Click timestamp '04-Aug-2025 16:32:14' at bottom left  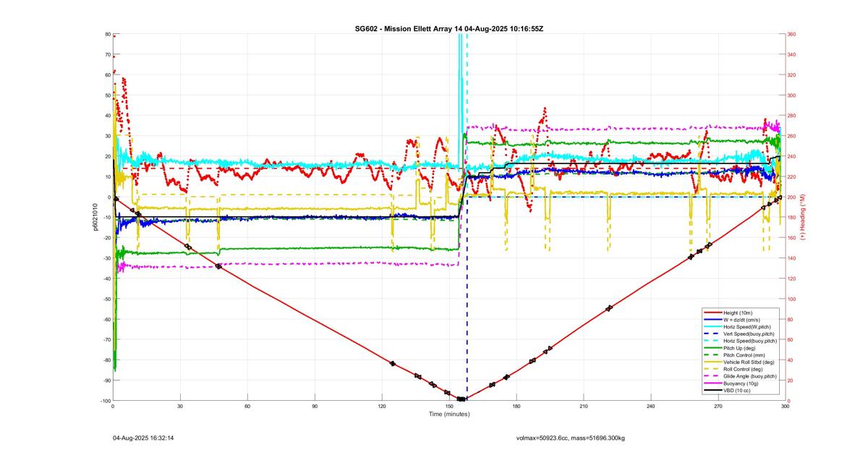(142, 438)
